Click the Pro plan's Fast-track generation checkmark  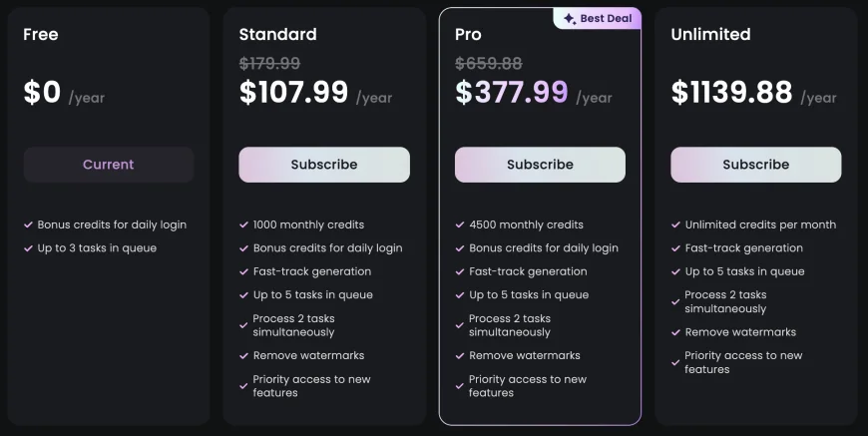pyautogui.click(x=460, y=271)
